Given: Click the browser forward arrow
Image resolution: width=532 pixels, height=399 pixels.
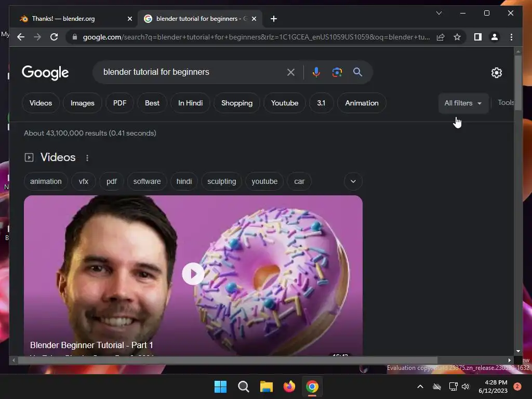Looking at the screenshot, I should coord(37,37).
